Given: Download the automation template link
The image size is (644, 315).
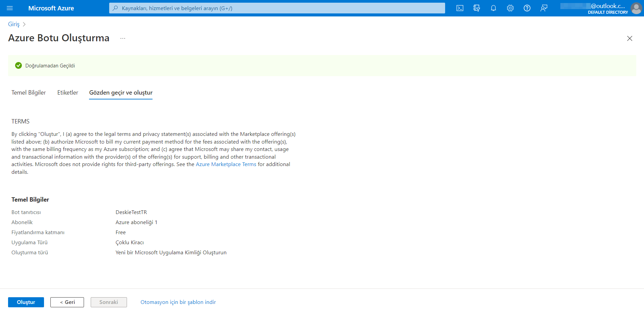Looking at the screenshot, I should coord(178,302).
